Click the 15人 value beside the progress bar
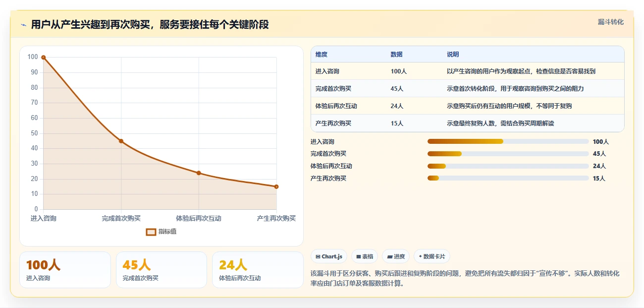The image size is (644, 308). [599, 178]
